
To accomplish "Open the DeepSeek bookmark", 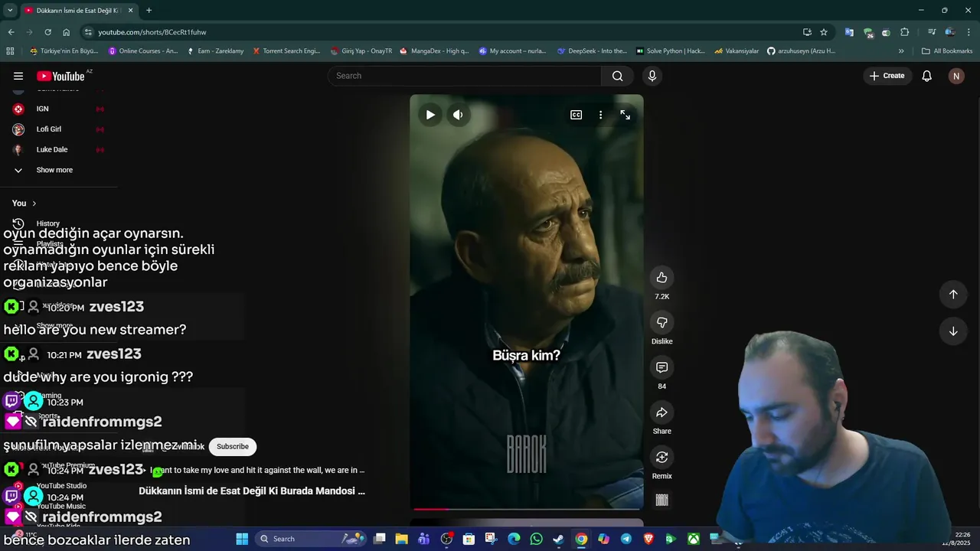I will point(592,51).
